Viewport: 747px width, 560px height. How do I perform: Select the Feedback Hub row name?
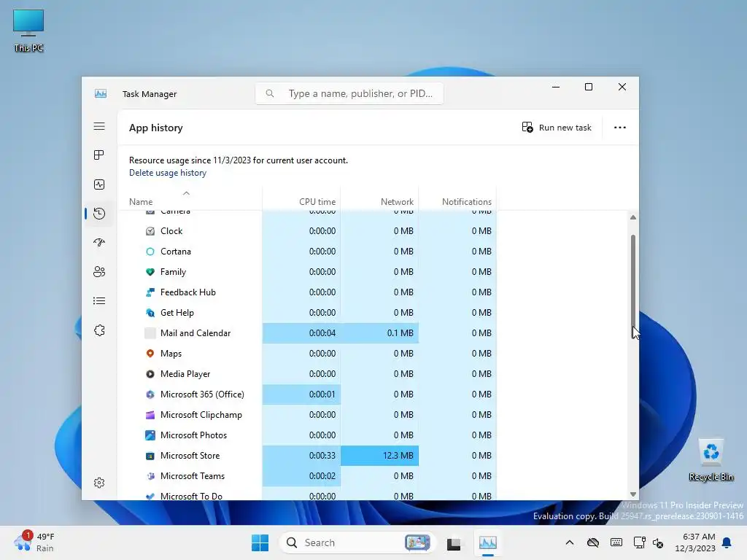[188, 292]
